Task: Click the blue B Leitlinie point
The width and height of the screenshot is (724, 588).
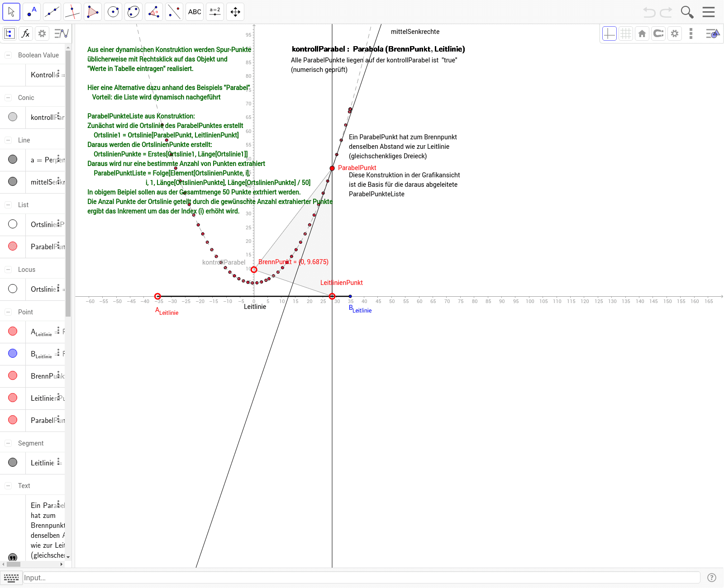Action: [350, 296]
